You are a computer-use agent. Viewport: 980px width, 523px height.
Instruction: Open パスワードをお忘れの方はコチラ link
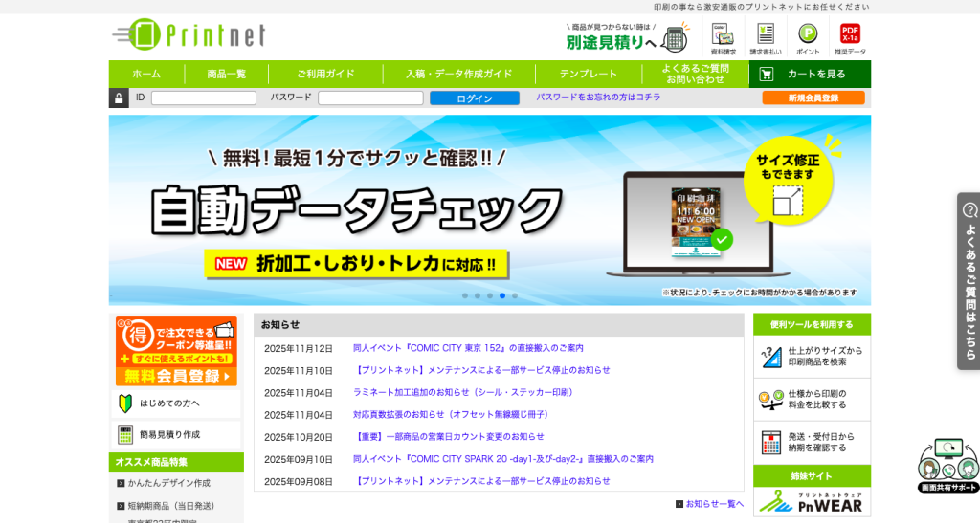click(x=598, y=98)
